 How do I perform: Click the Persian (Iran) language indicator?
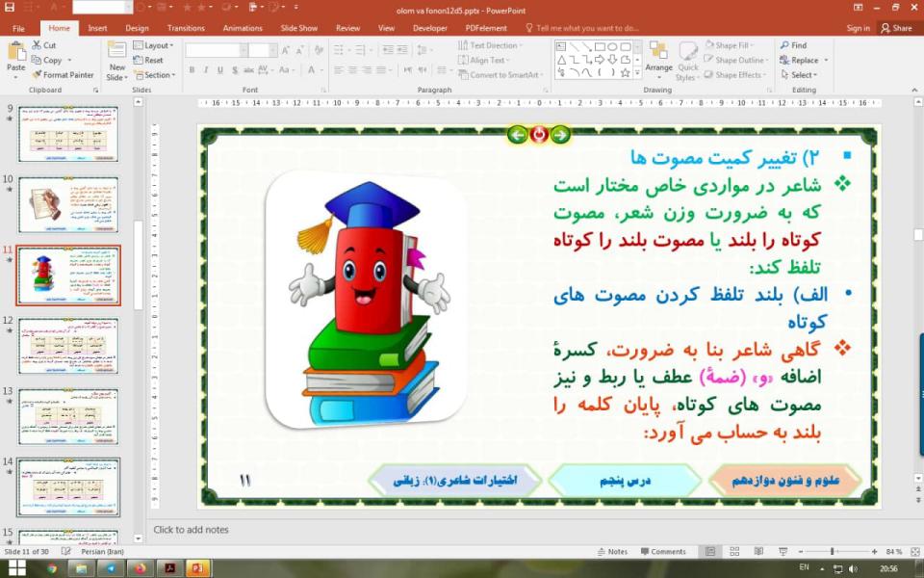103,551
